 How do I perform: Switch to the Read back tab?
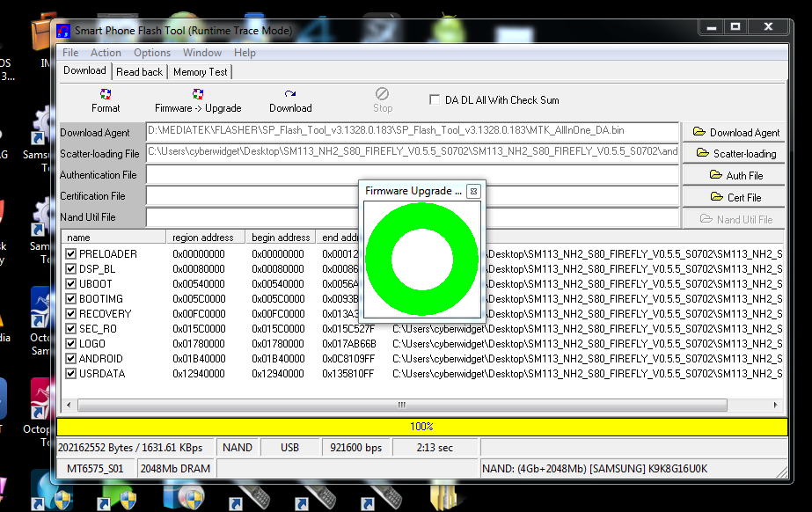139,72
